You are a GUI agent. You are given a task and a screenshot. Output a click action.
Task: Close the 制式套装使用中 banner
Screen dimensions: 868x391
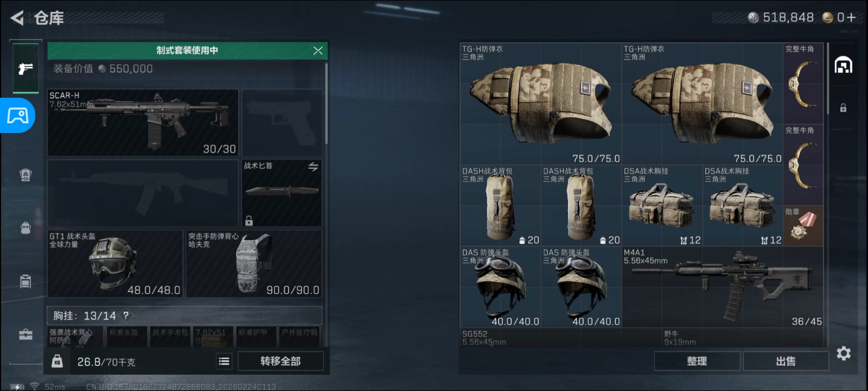(x=318, y=51)
